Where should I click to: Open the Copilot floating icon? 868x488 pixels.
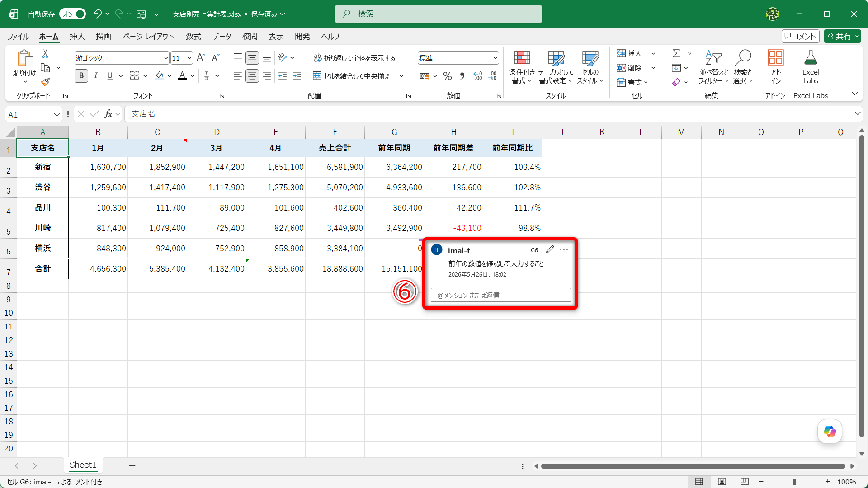tap(830, 432)
